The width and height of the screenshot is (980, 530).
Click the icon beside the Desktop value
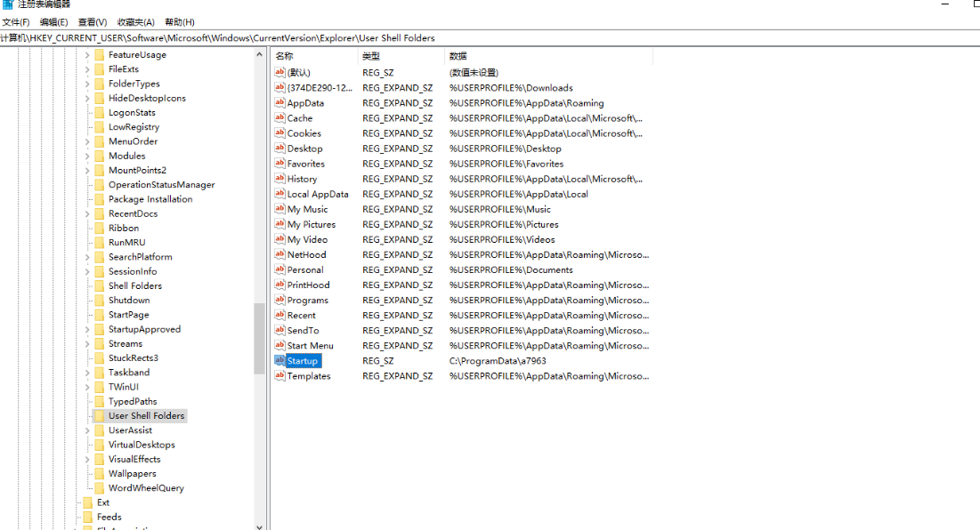tap(279, 148)
